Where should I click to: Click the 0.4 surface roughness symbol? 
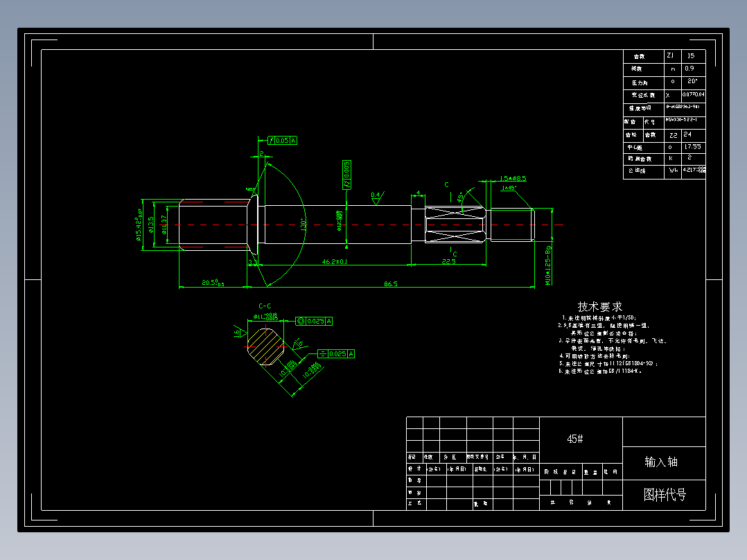tap(377, 198)
